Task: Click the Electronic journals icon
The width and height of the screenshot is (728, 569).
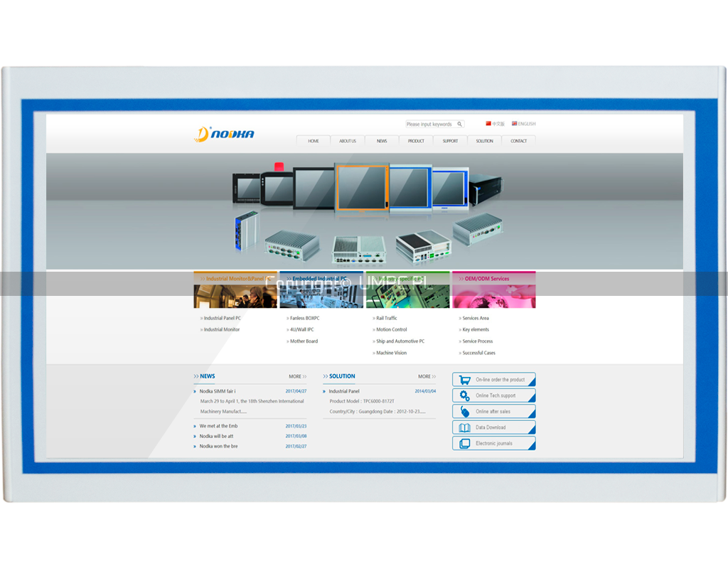Action: [x=464, y=444]
